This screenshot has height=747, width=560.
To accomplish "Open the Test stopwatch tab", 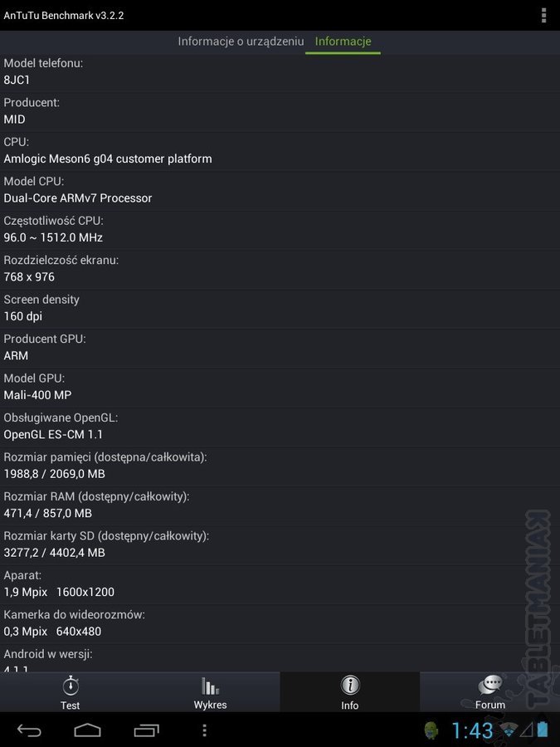I will [x=70, y=692].
